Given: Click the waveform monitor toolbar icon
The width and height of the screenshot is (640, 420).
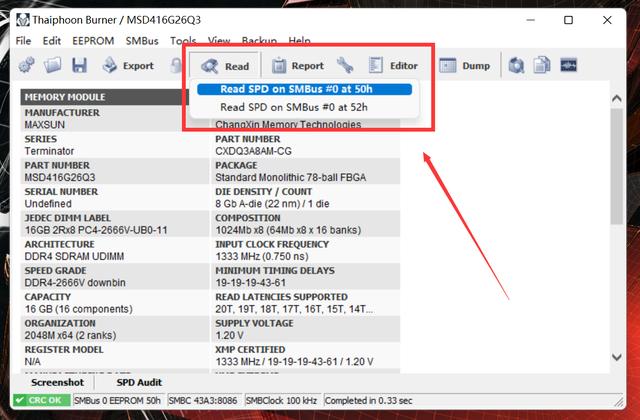Looking at the screenshot, I should (x=569, y=65).
